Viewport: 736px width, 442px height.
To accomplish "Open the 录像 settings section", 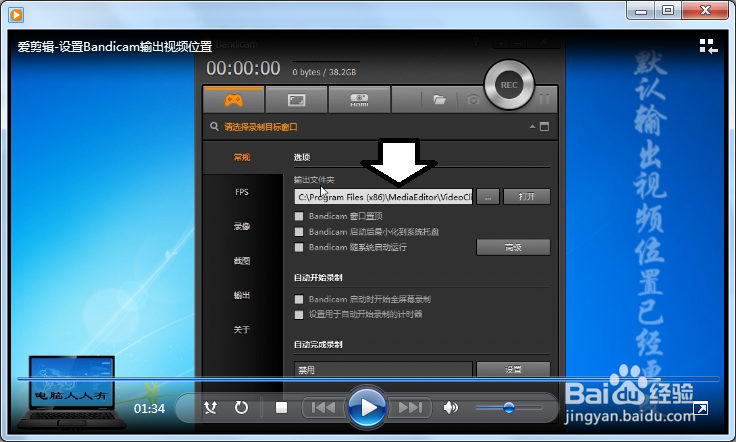I will (x=242, y=226).
